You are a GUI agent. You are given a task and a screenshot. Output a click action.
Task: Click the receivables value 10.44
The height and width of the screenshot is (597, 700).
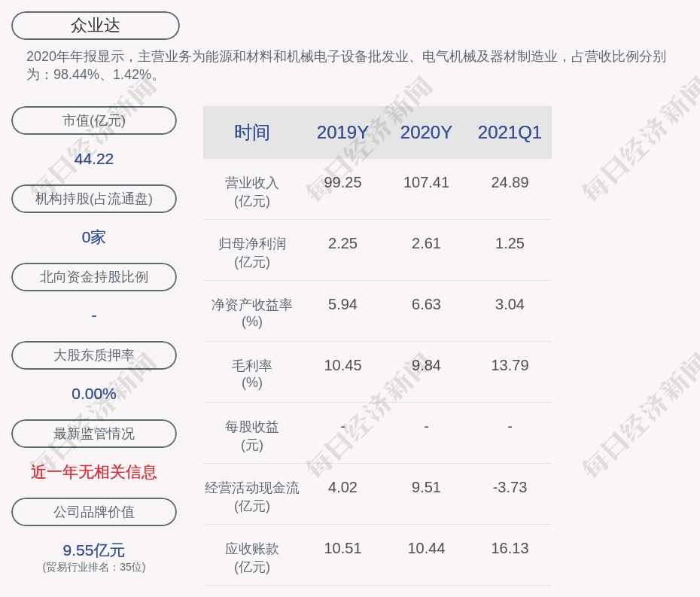pyautogui.click(x=426, y=549)
